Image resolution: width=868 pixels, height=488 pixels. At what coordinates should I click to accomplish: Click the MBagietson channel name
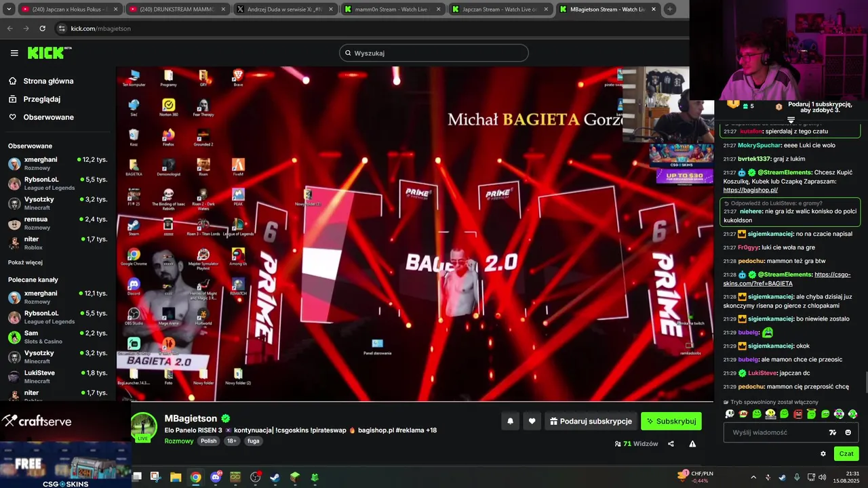[191, 418]
